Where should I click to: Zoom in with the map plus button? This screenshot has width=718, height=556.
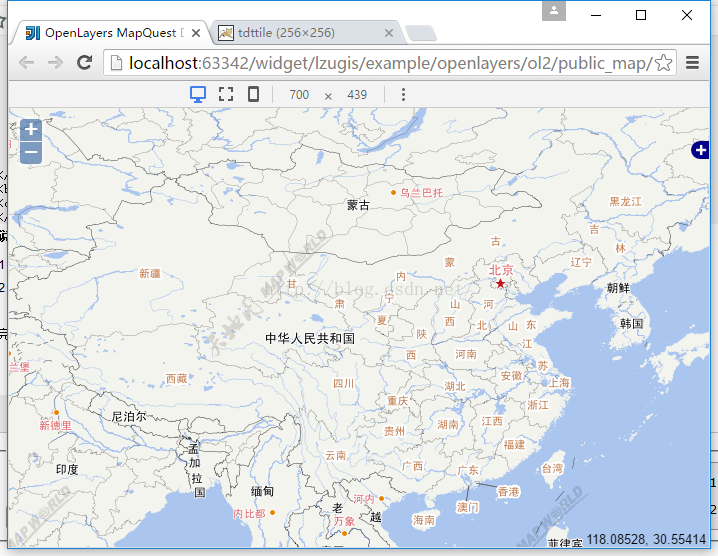[x=31, y=130]
